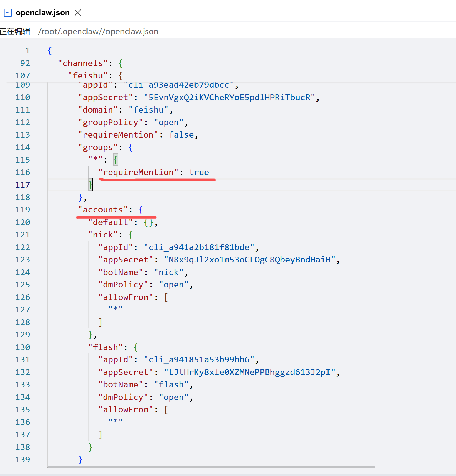Screen dimensions: 456x476
Task: Click the "accounts" key on line 119
Action: 103,210
